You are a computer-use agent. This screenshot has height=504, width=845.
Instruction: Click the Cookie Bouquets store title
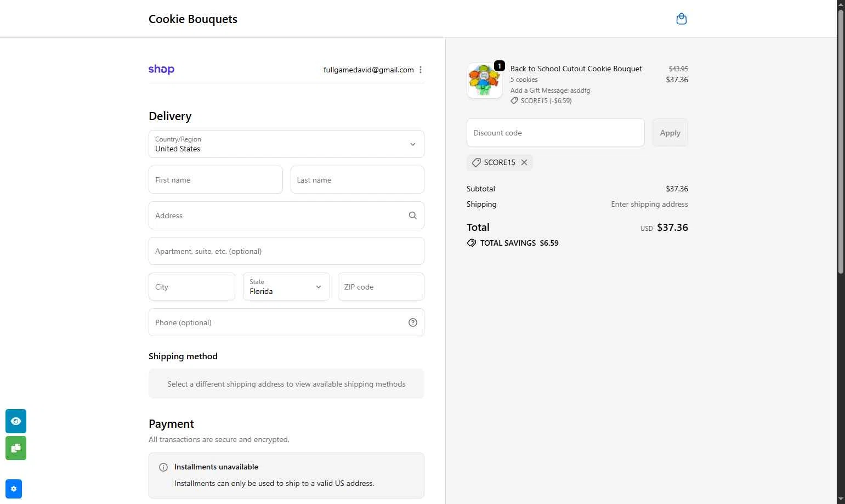point(193,19)
